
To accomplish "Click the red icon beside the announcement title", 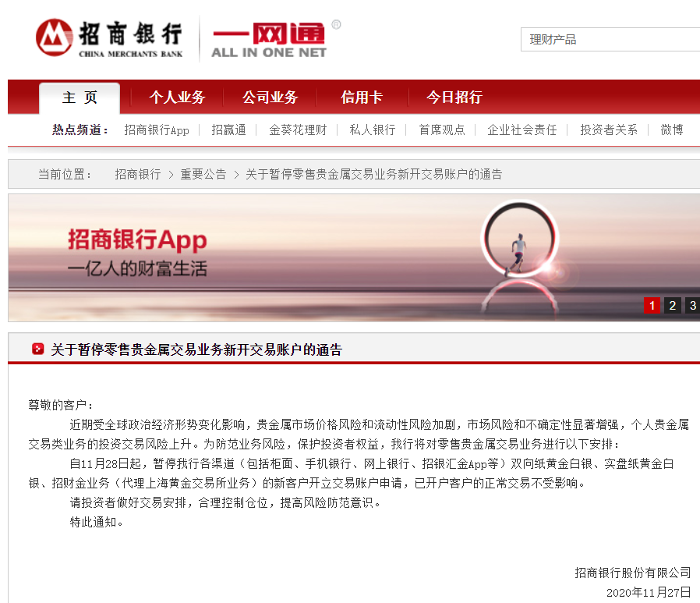I will [x=38, y=349].
